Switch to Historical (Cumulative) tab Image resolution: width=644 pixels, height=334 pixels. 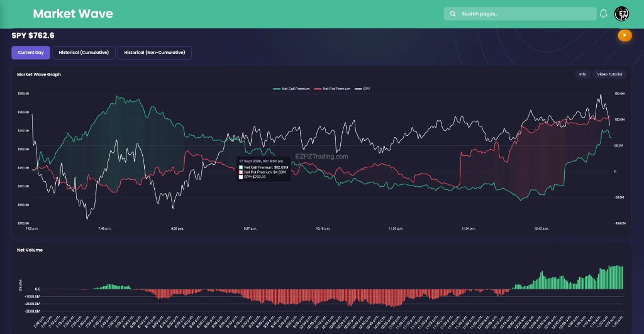pos(84,53)
